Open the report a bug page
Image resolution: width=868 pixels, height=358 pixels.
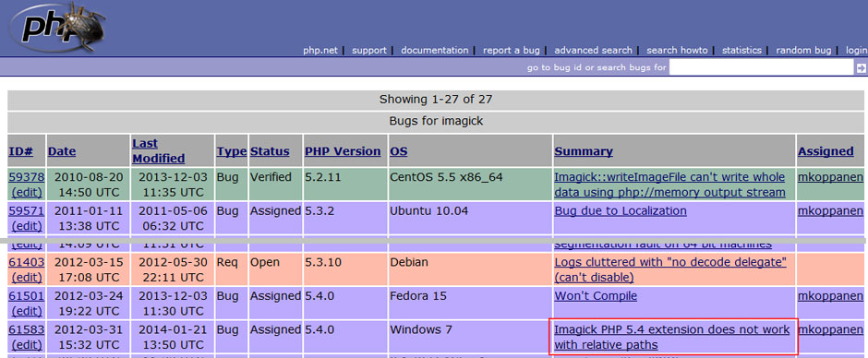point(511,51)
